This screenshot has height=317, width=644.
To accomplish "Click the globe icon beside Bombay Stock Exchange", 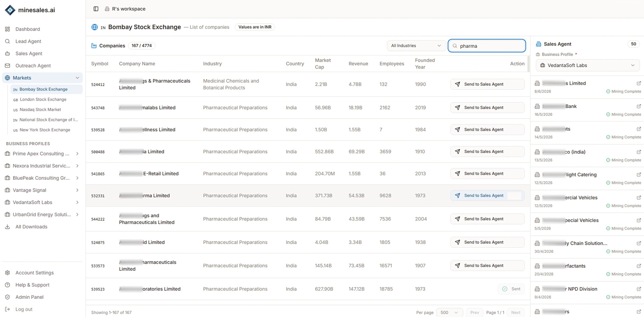I will 94,27.
